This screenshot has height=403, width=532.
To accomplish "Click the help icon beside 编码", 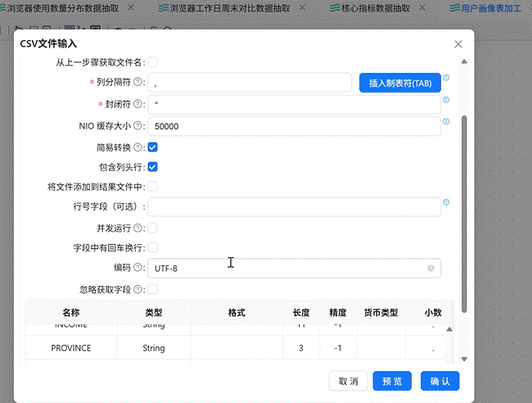I will tap(138, 268).
